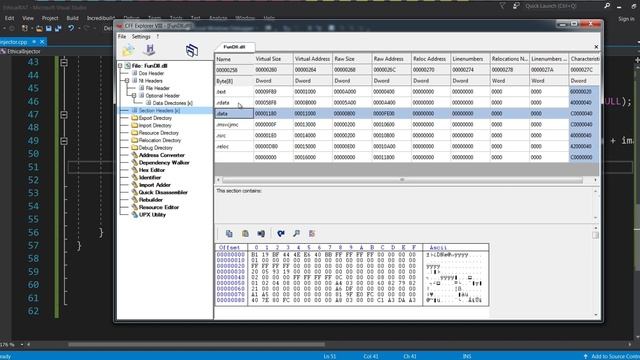Click the save icon marked H in CFF Explorer
640x360 pixels.
(150, 50)
